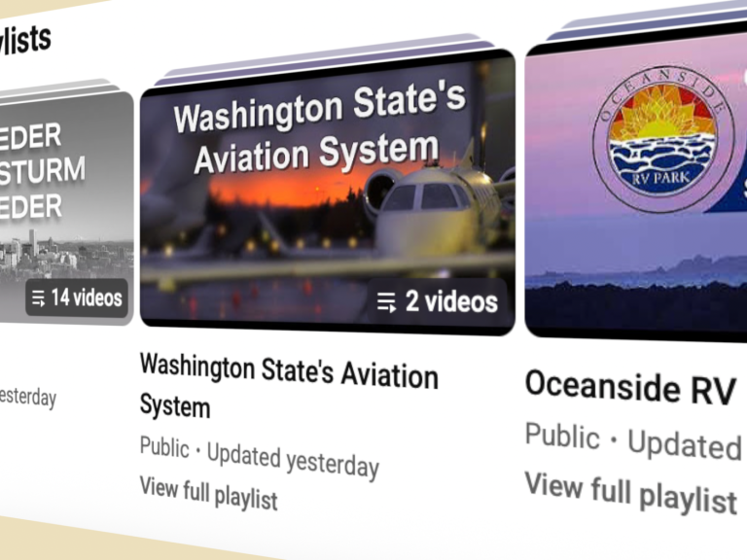Viewport: 747px width, 560px height.
Task: Click "Public · Updated yesterday" under Aviation System
Action: (x=260, y=456)
